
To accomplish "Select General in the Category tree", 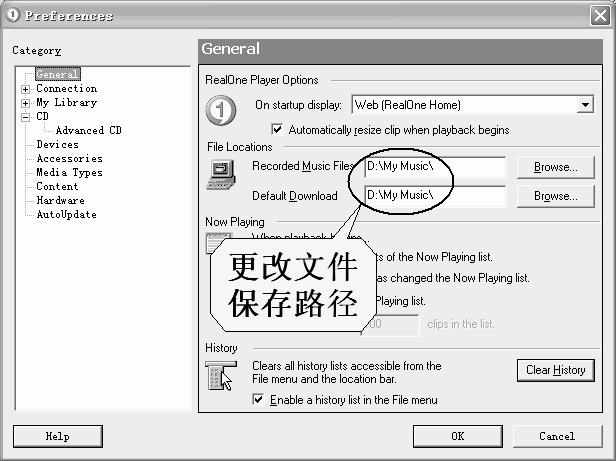I will tap(58, 74).
